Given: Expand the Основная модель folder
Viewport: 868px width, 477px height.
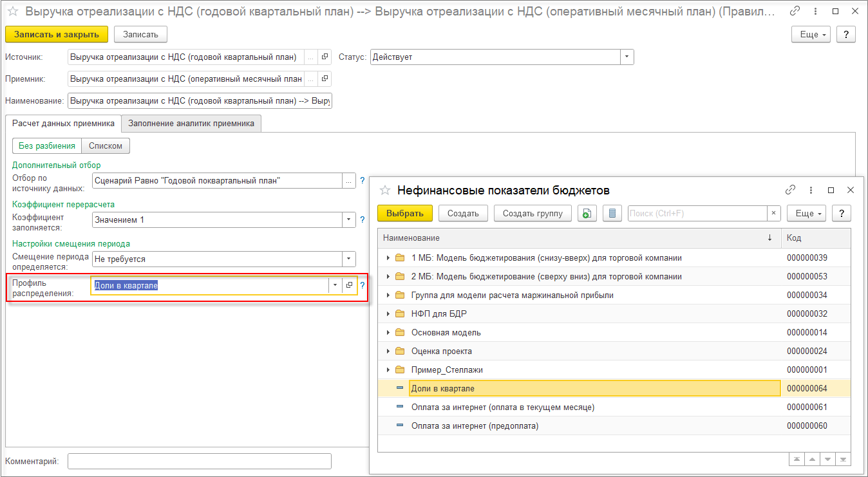Looking at the screenshot, I should click(x=388, y=333).
